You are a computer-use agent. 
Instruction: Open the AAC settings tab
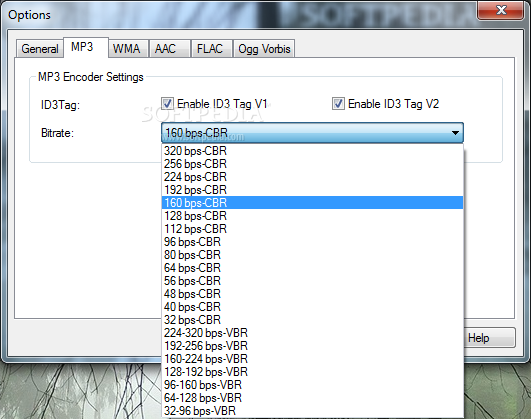169,49
